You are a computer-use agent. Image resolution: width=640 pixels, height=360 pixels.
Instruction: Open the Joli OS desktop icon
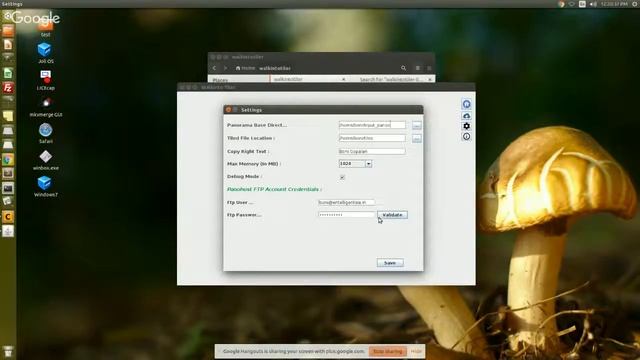[x=45, y=53]
